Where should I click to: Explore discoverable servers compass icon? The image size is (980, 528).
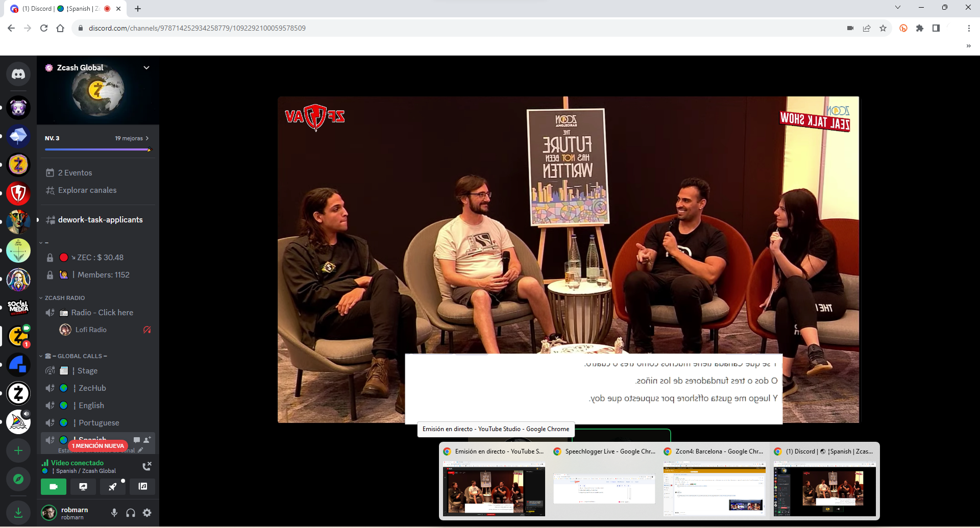click(18, 479)
